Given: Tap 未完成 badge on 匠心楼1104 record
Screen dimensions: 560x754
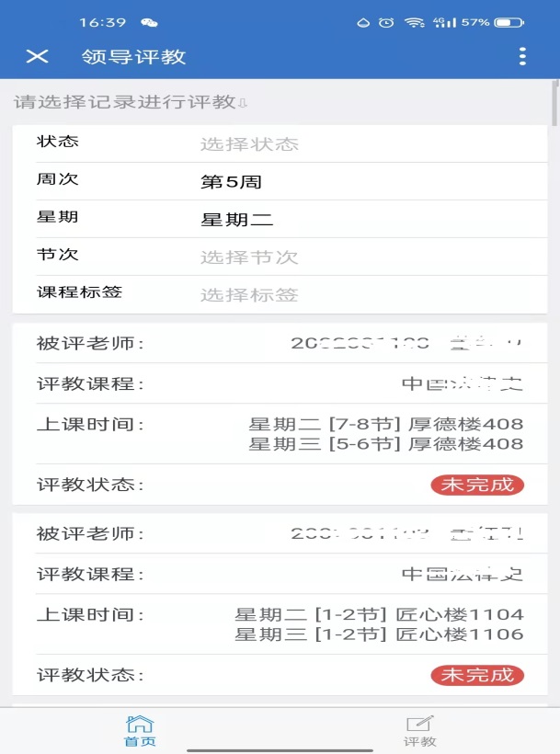Looking at the screenshot, I should (x=477, y=675).
